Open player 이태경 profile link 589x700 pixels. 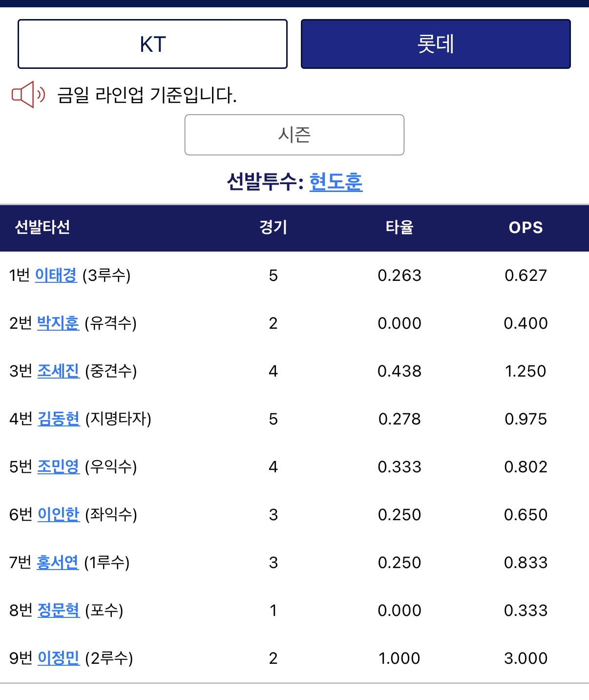click(x=56, y=275)
